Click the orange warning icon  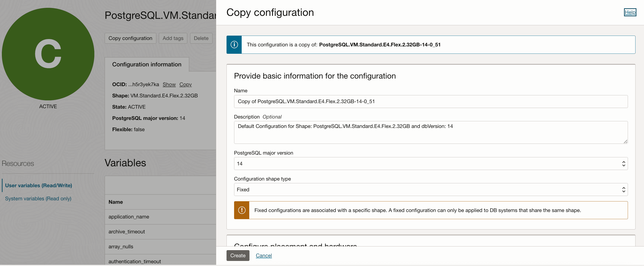pyautogui.click(x=241, y=210)
